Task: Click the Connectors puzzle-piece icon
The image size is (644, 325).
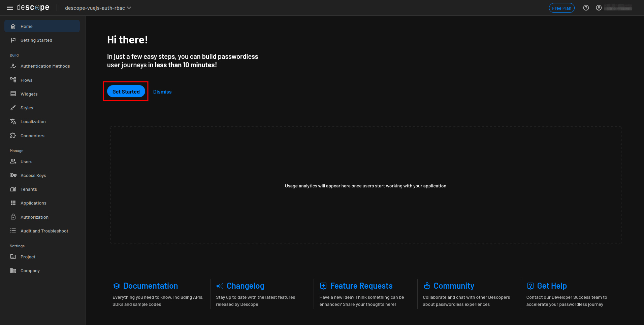Action: coord(13,136)
